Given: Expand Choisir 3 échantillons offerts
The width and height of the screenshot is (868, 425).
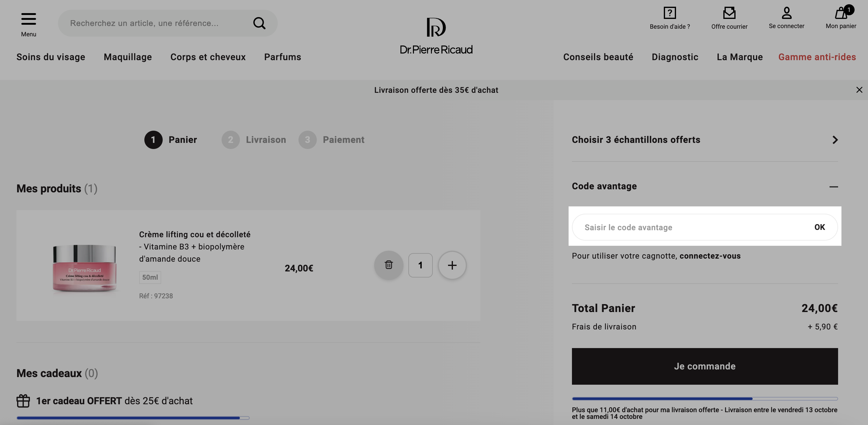Looking at the screenshot, I should click(705, 140).
